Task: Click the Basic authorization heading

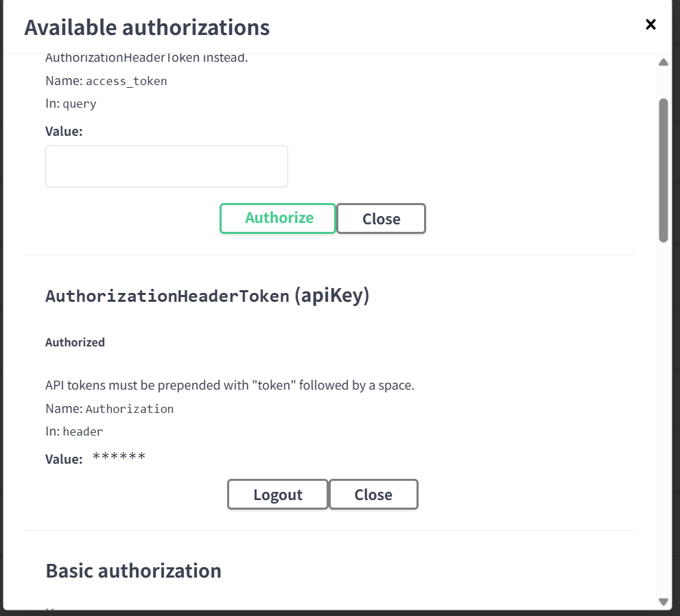Action: click(133, 571)
